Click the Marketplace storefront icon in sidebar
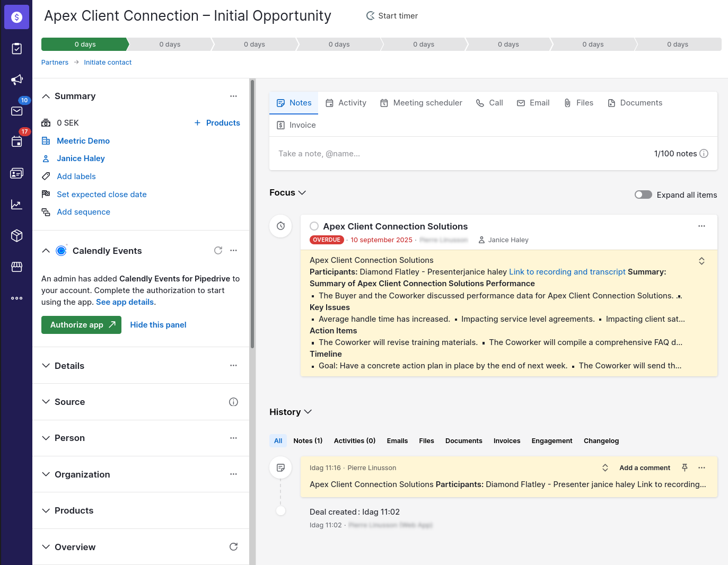Screen dimensions: 728x565 coord(16,267)
